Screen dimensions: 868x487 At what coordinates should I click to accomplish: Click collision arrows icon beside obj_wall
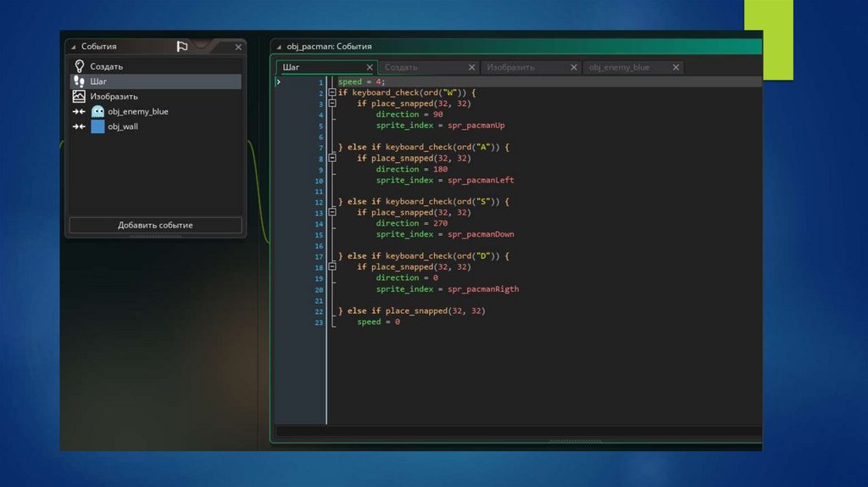click(79, 126)
